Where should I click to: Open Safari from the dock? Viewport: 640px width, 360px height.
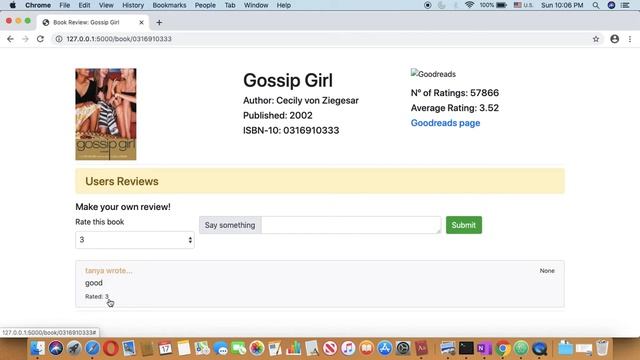click(x=92, y=348)
